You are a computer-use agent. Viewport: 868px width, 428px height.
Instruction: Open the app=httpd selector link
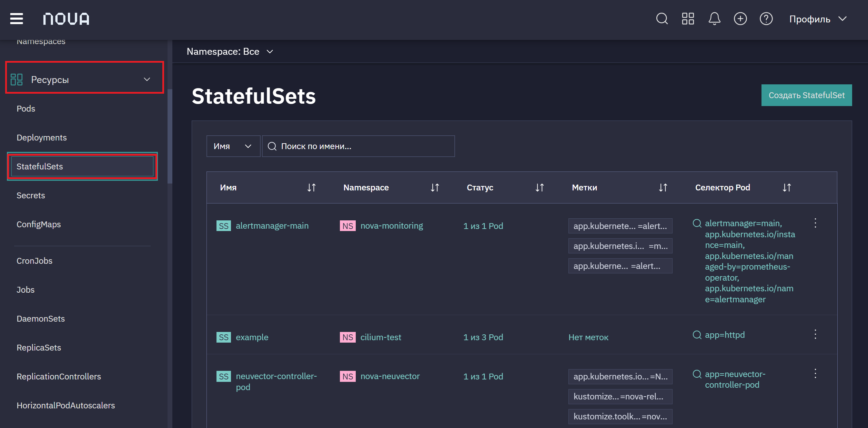coord(725,335)
